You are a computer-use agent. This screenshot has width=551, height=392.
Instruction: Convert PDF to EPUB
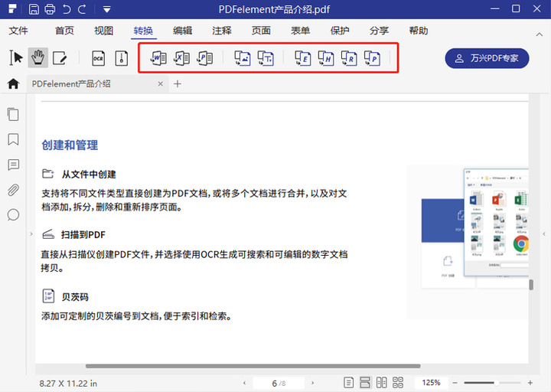click(303, 58)
